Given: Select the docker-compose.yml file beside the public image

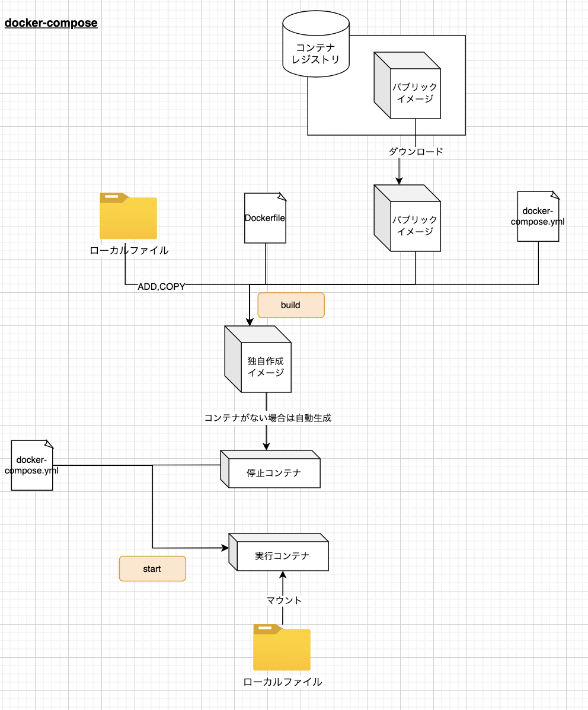Looking at the screenshot, I should [539, 216].
